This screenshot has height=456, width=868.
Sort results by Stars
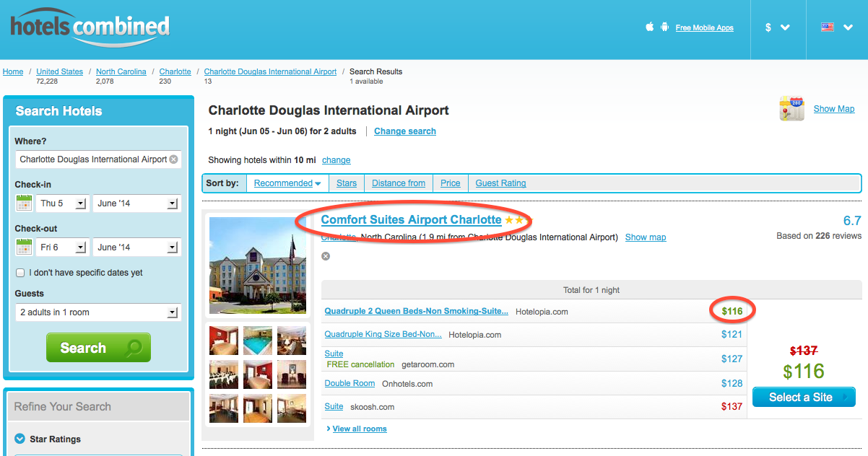coord(347,183)
